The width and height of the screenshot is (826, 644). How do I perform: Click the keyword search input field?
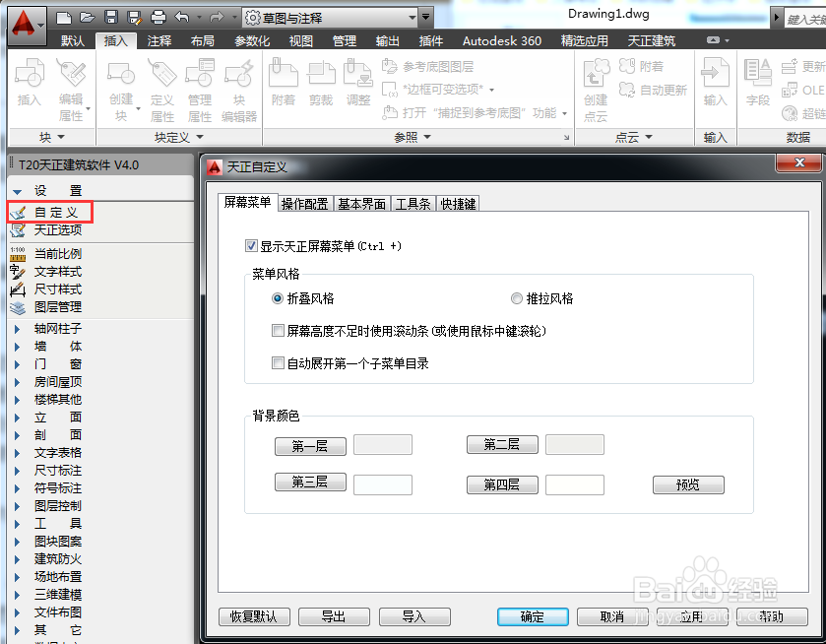tap(805, 19)
